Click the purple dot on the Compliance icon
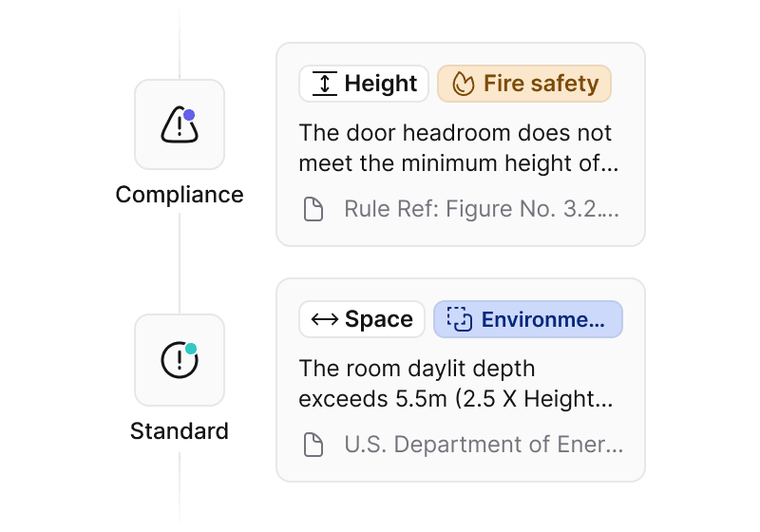760x532 pixels. pos(189,115)
